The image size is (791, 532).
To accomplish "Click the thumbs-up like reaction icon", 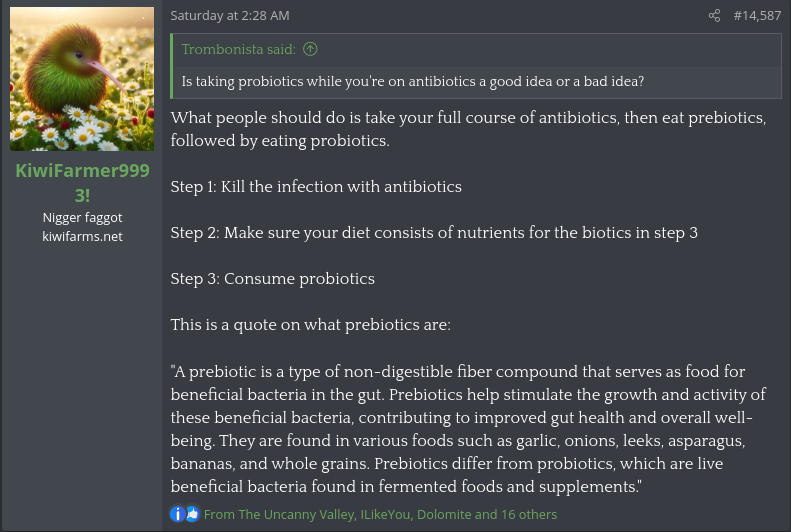I will point(193,514).
